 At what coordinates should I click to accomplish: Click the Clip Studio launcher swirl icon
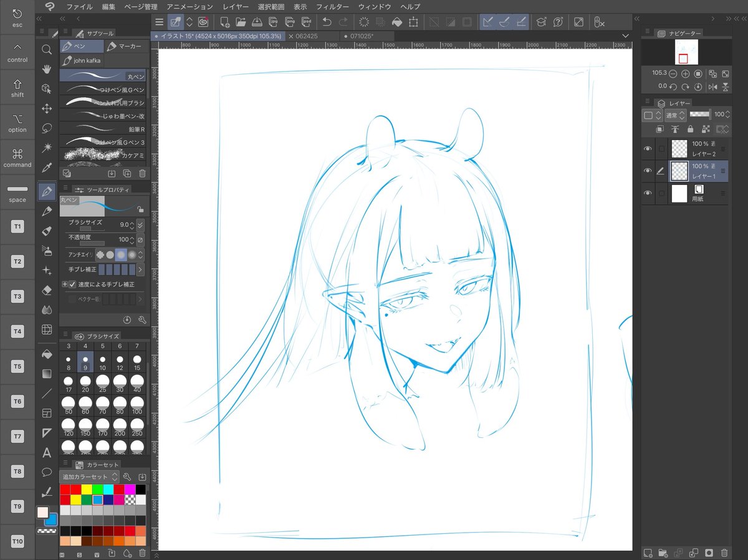pos(203,22)
